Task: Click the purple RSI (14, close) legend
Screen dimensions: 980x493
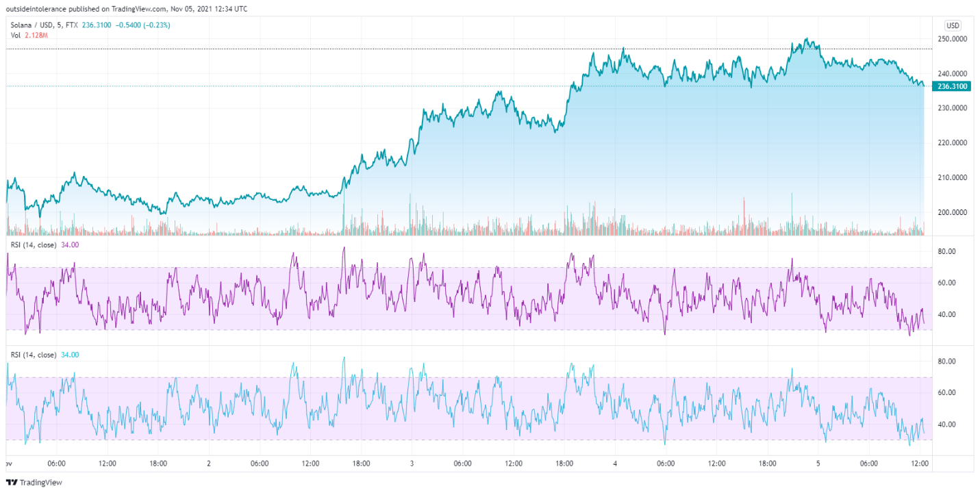Action: pos(44,244)
